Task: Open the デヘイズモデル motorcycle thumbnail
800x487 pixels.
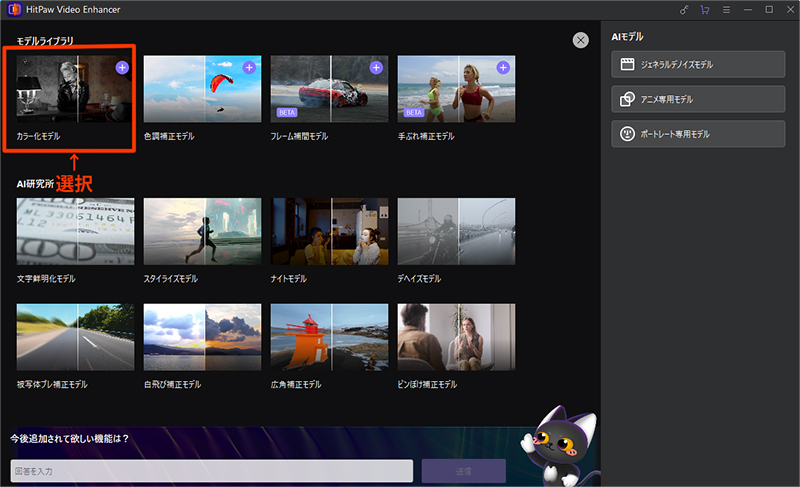Action: 456,232
